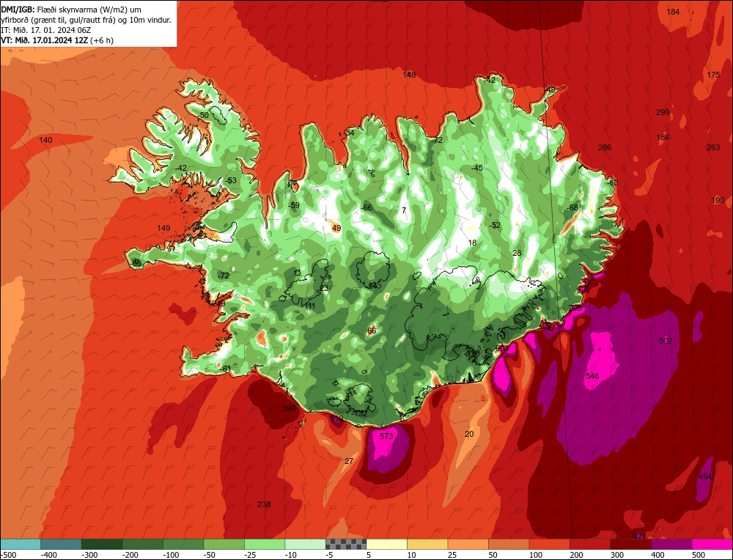Click the light teal legend swatch above -500
The image size is (733, 560).
20,544
